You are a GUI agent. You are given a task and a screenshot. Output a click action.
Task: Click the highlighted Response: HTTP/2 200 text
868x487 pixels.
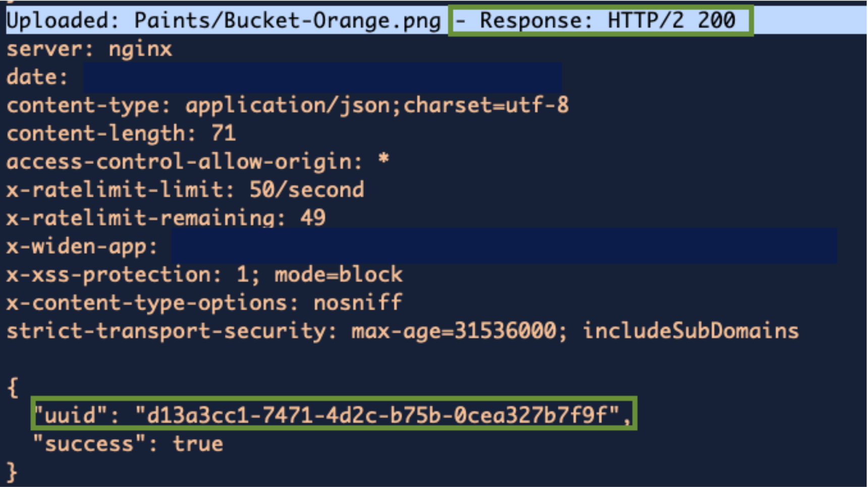coord(601,21)
